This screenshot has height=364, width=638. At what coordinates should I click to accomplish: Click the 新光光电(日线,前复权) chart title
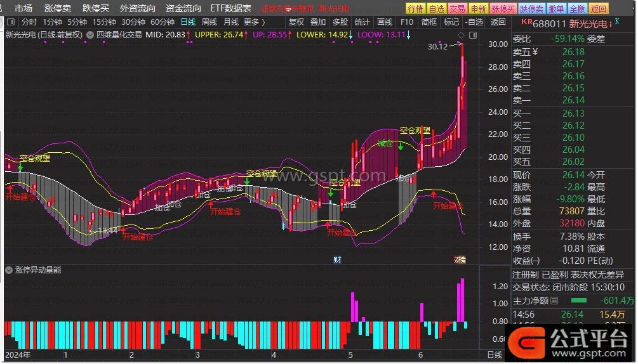coord(44,35)
